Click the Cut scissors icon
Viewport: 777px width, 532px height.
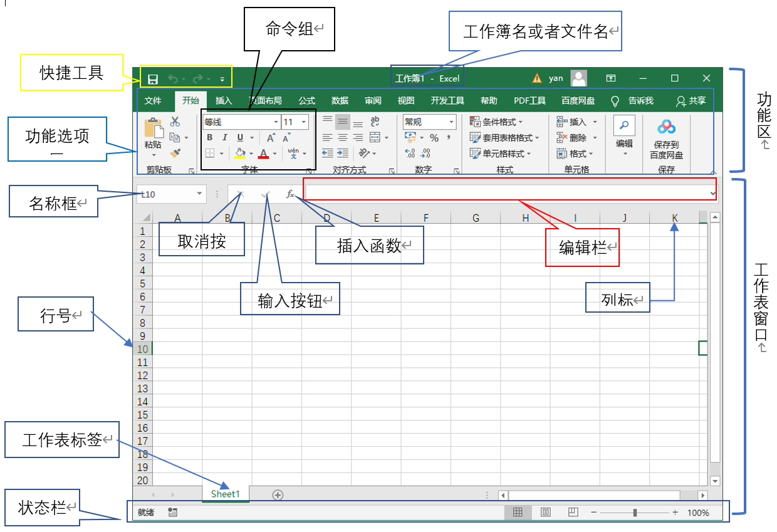coord(175,122)
